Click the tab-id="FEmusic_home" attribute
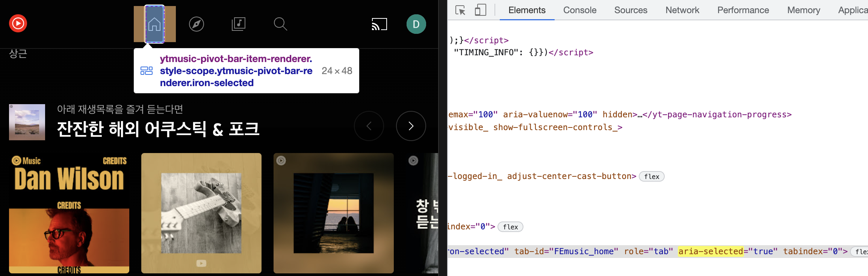The width and height of the screenshot is (868, 276). point(566,251)
